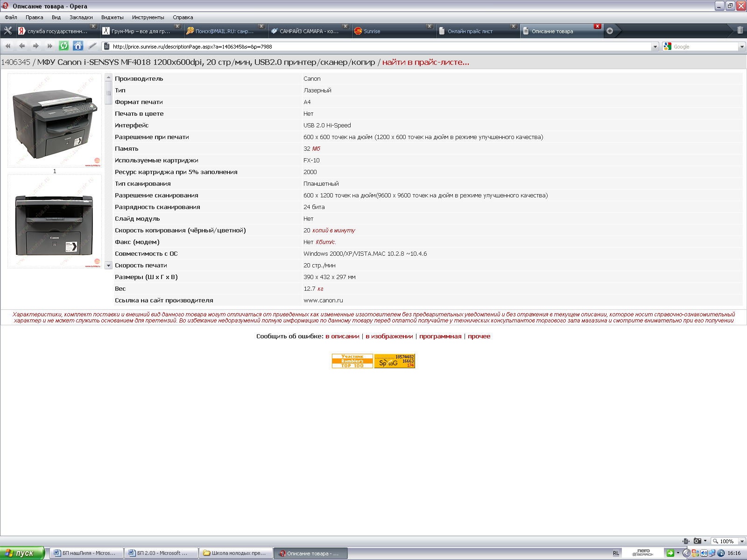The width and height of the screenshot is (747, 560).
Task: Open the Windows 'пуск' Start button
Action: click(22, 553)
